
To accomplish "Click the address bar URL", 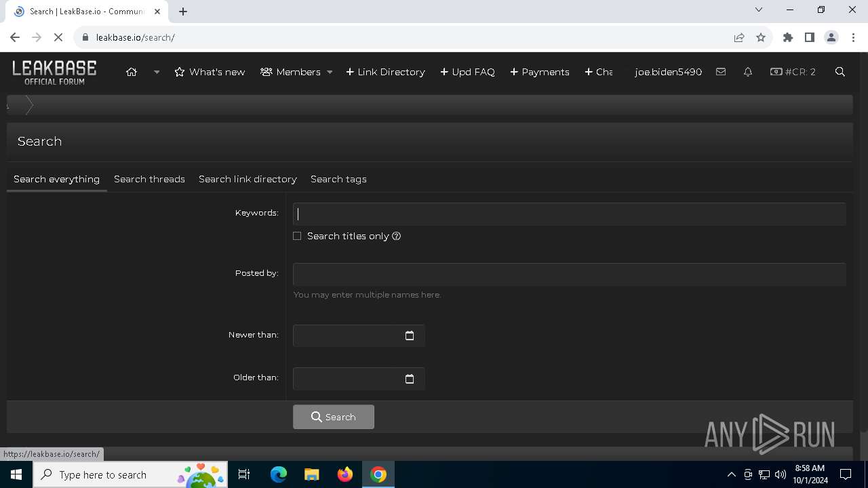I will (x=136, y=37).
